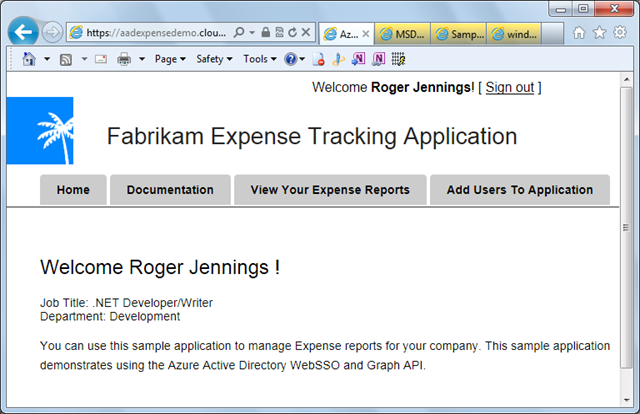
Task: Expand the Help dropdown arrow
Action: tap(302, 59)
